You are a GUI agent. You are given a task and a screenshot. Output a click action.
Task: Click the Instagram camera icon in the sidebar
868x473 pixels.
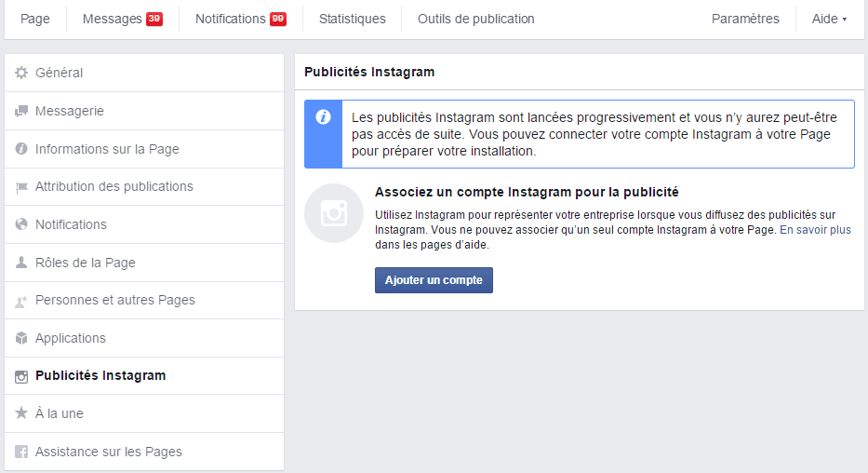tap(21, 376)
